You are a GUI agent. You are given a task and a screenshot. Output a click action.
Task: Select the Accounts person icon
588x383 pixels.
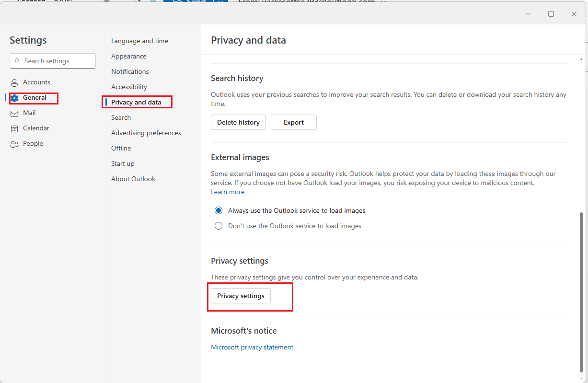14,82
